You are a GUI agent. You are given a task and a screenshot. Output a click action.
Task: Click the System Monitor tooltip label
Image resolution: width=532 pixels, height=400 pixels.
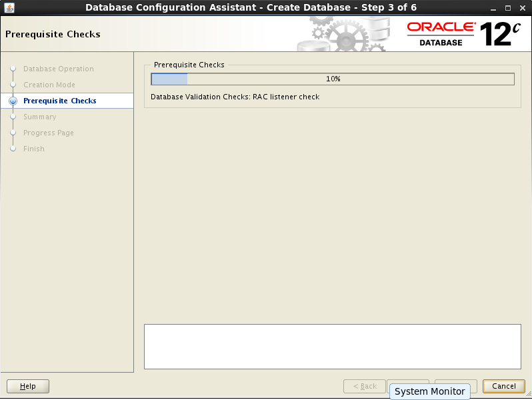tap(429, 391)
